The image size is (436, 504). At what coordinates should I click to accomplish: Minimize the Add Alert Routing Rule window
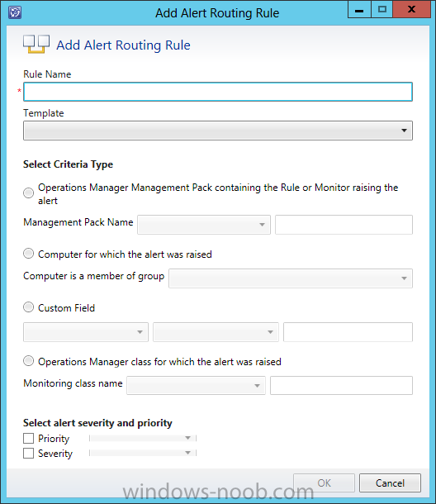359,9
